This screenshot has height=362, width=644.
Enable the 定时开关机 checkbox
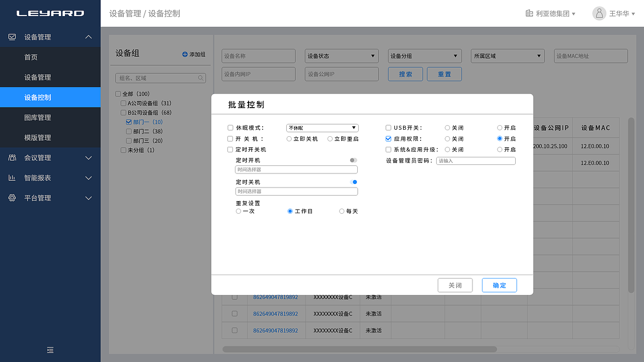[230, 149]
